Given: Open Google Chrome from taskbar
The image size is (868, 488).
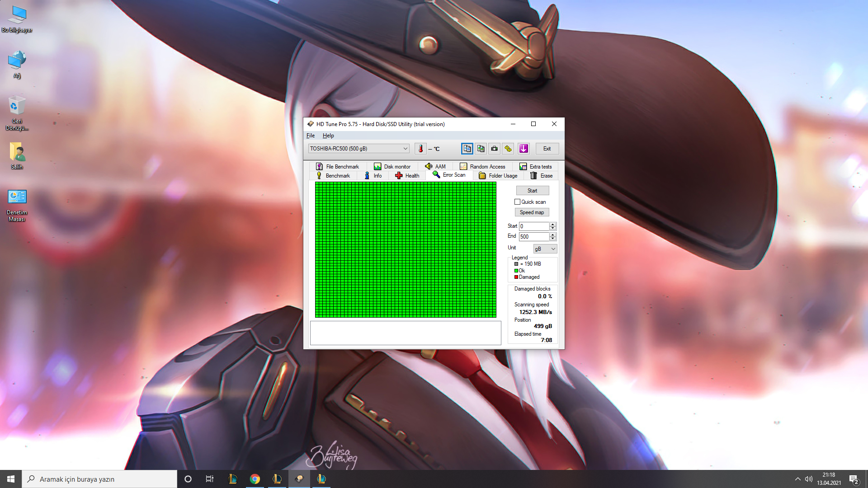Looking at the screenshot, I should coord(255,479).
